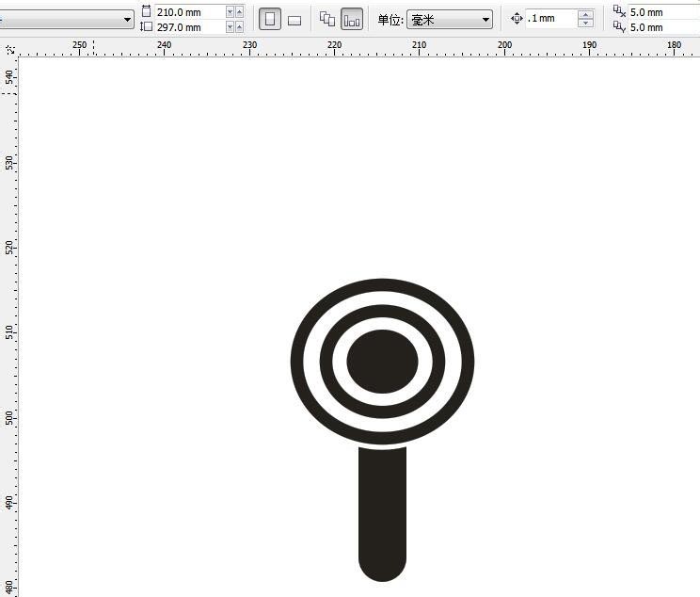Increase page height with up arrow

240,27
